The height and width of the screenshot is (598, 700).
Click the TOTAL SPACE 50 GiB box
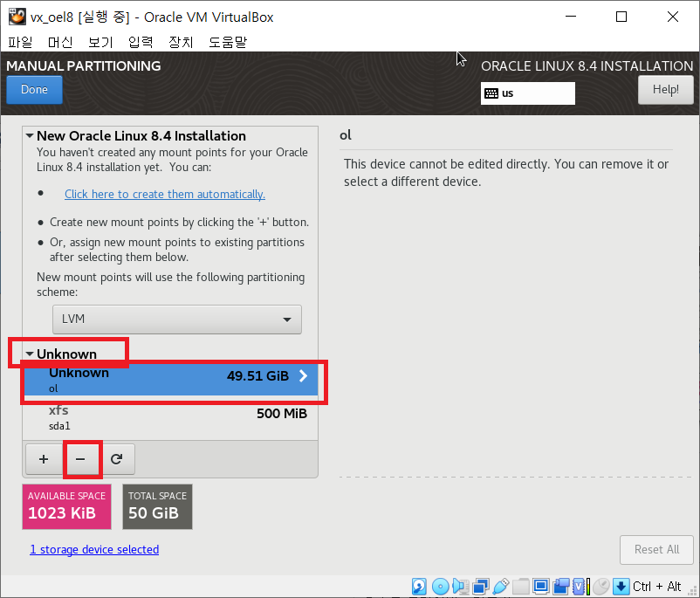pos(157,506)
